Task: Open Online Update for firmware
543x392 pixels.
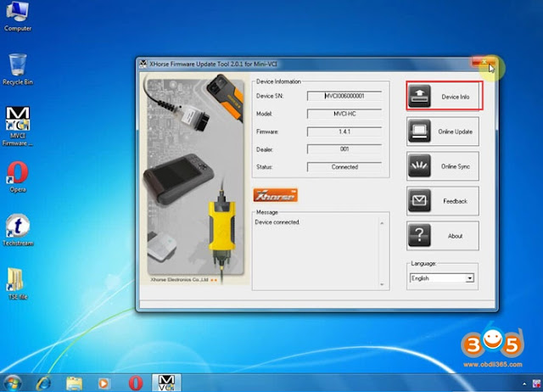Action: [x=443, y=132]
